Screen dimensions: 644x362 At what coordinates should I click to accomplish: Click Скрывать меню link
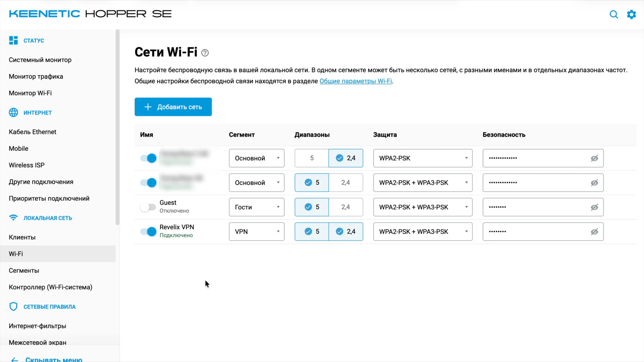(x=54, y=359)
